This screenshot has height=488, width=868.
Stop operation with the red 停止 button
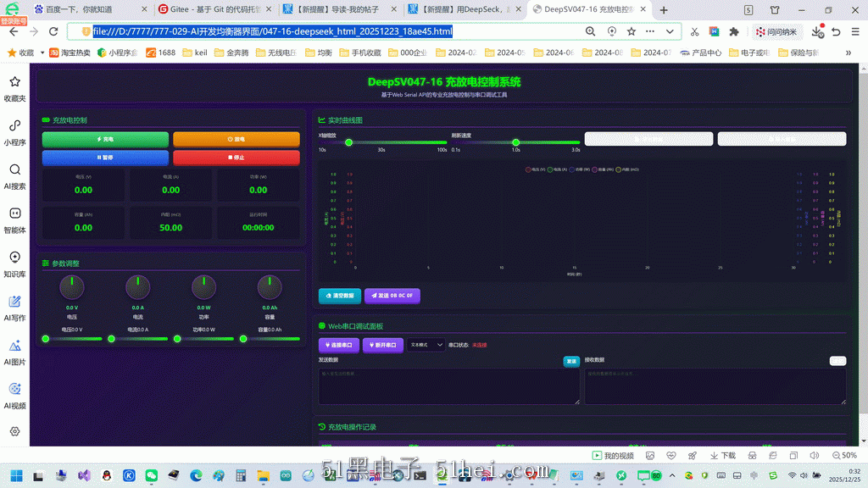pyautogui.click(x=236, y=158)
